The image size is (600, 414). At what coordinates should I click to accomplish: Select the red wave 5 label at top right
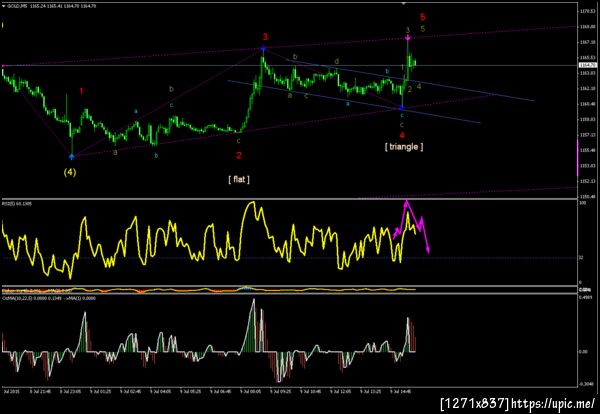422,17
